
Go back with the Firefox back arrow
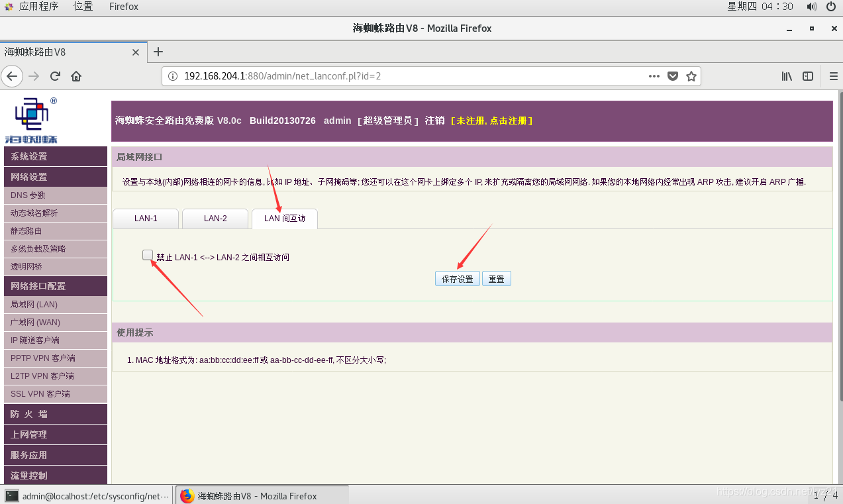[12, 76]
